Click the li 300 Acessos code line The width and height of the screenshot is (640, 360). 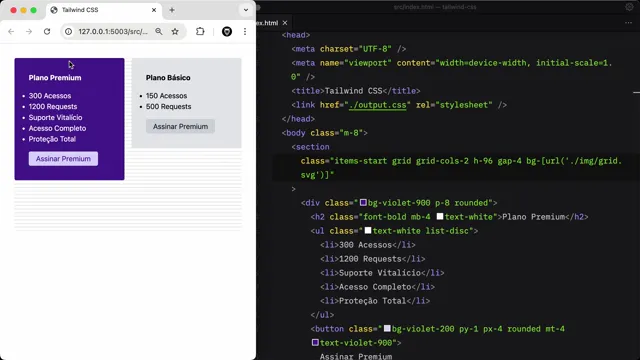[x=367, y=245]
